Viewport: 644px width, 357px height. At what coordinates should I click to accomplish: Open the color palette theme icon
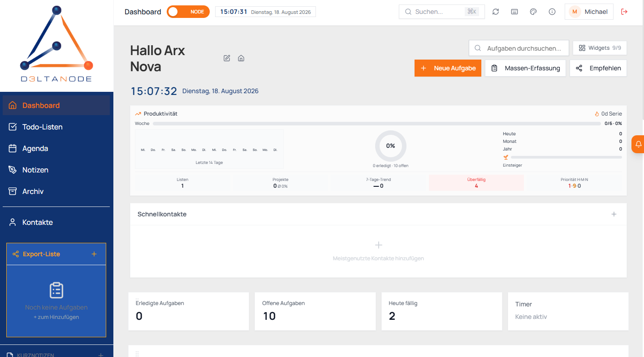[x=533, y=12]
